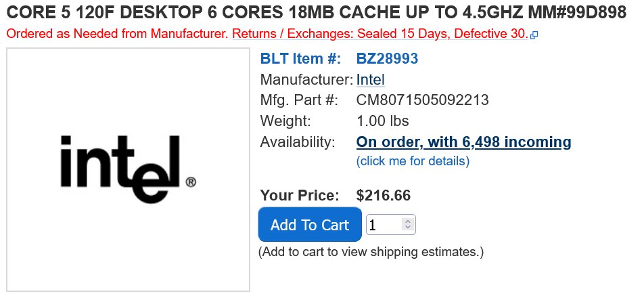Click the shipping estimates note below cart button
644x296 pixels.
371,252
